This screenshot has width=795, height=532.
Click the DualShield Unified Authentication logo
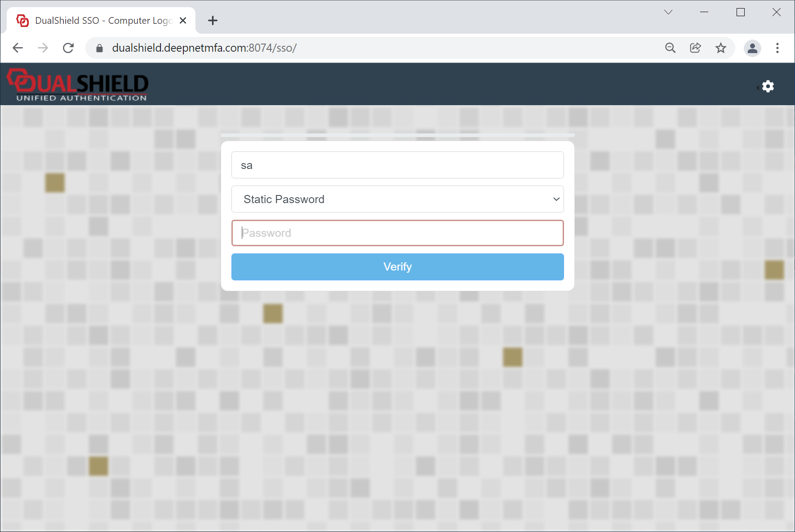pos(78,84)
